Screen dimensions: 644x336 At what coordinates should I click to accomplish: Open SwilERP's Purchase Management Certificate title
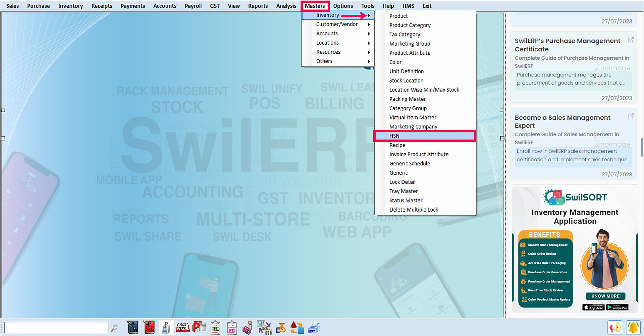point(568,45)
